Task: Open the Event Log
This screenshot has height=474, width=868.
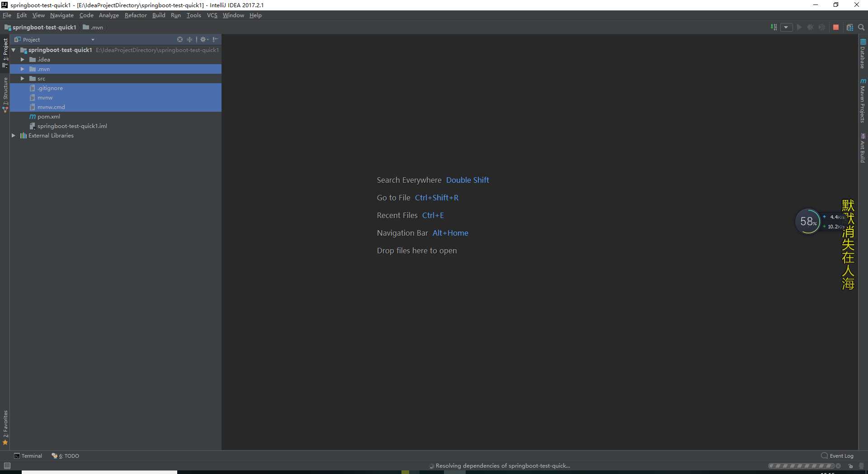Action: click(x=837, y=455)
